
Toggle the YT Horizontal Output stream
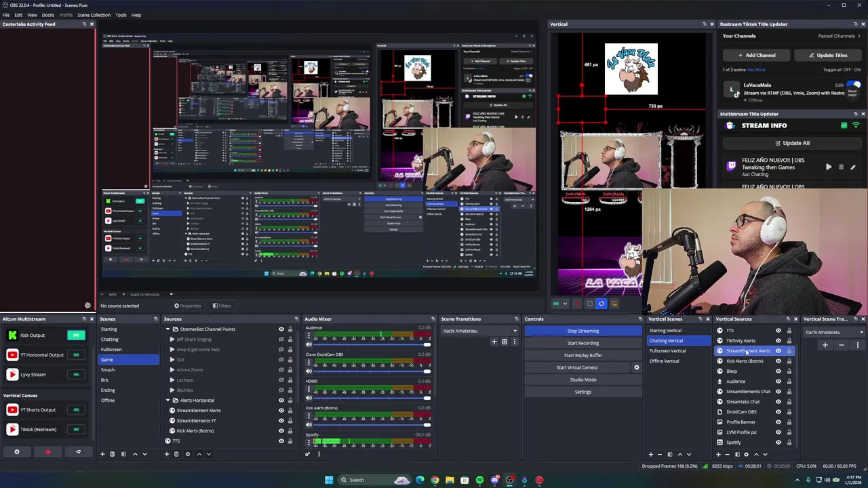pos(76,354)
